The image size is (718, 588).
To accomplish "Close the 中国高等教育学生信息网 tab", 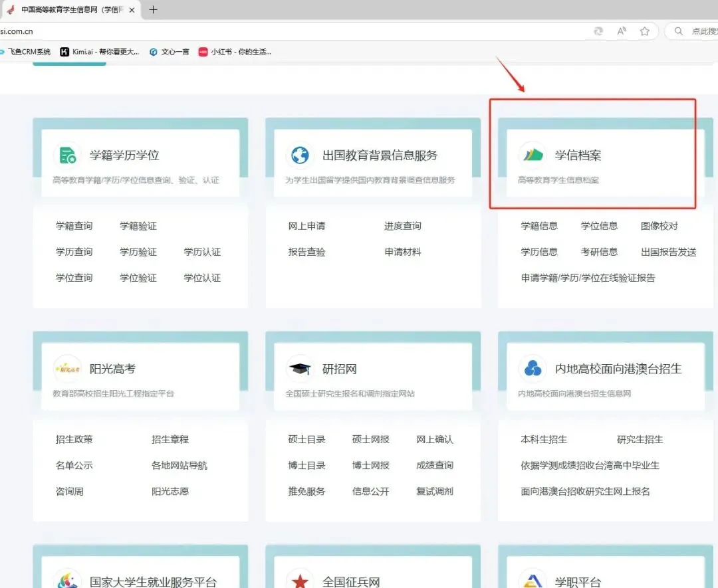I will click(132, 9).
